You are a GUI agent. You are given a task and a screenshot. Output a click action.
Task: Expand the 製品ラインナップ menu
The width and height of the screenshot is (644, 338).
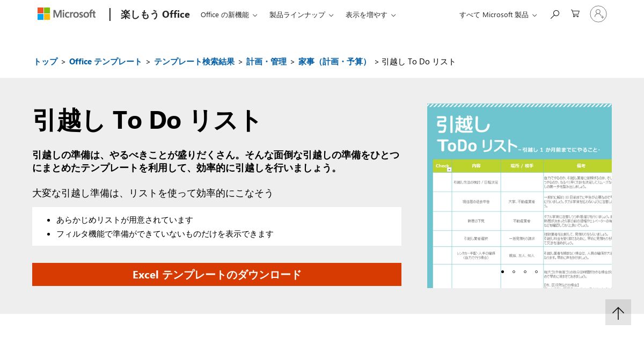(302, 14)
